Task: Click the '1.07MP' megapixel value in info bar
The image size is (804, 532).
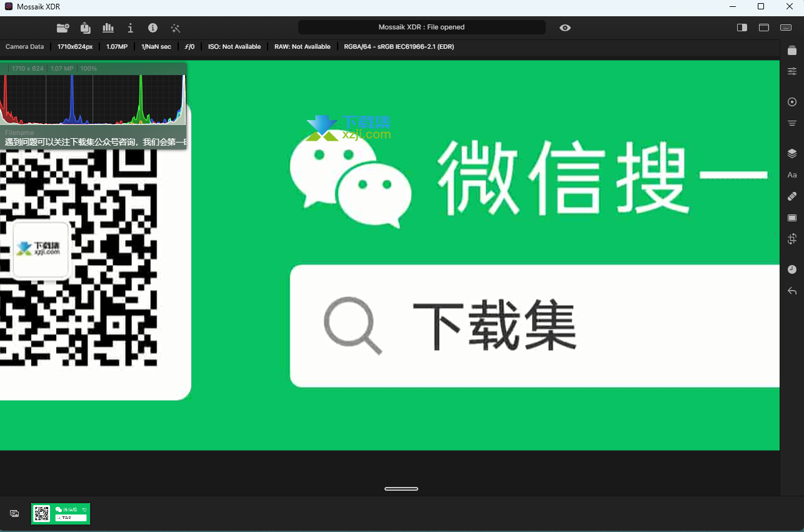Action: point(117,47)
